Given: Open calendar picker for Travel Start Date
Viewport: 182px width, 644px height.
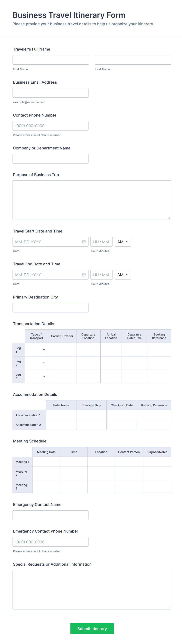Looking at the screenshot, I should coord(84,242).
